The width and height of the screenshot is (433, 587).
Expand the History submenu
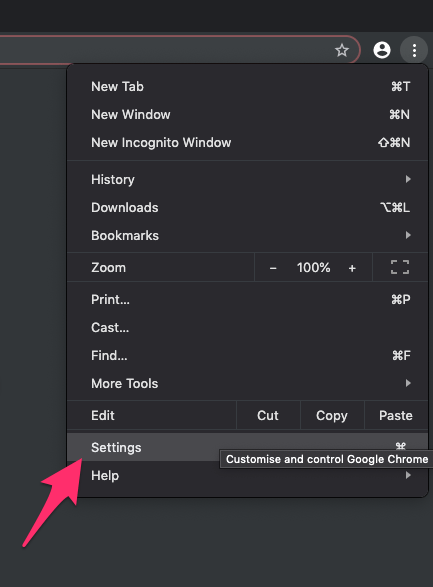(247, 179)
